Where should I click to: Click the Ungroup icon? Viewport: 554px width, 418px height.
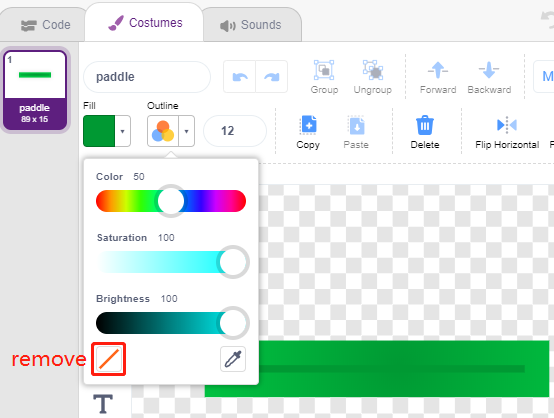[x=372, y=70]
